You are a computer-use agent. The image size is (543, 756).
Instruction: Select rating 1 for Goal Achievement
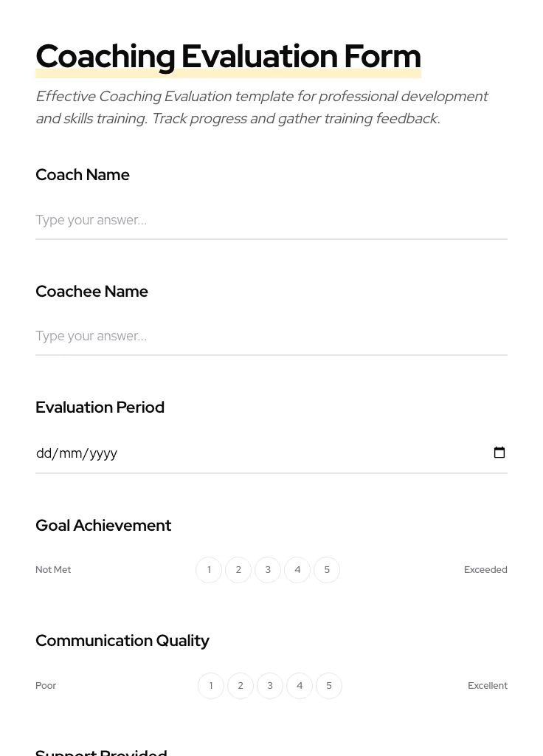click(x=209, y=569)
